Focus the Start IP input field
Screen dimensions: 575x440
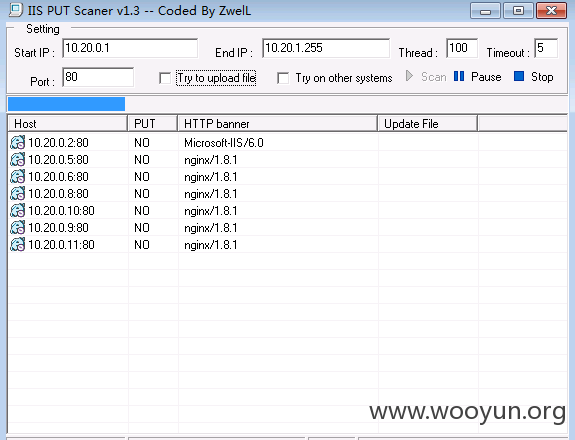click(x=130, y=48)
